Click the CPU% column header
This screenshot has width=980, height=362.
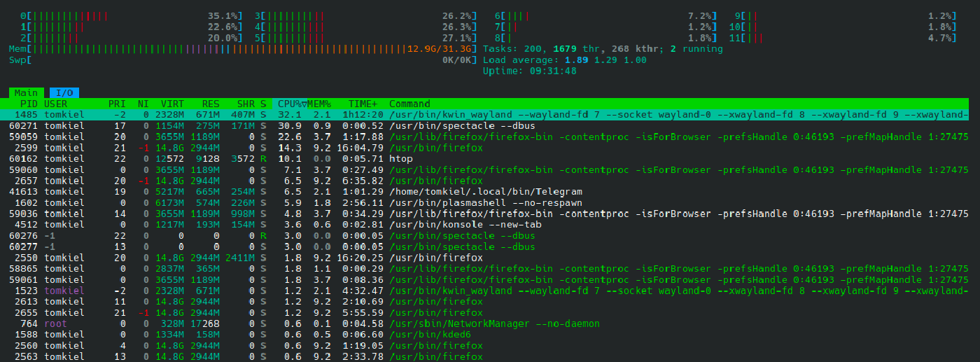click(292, 104)
